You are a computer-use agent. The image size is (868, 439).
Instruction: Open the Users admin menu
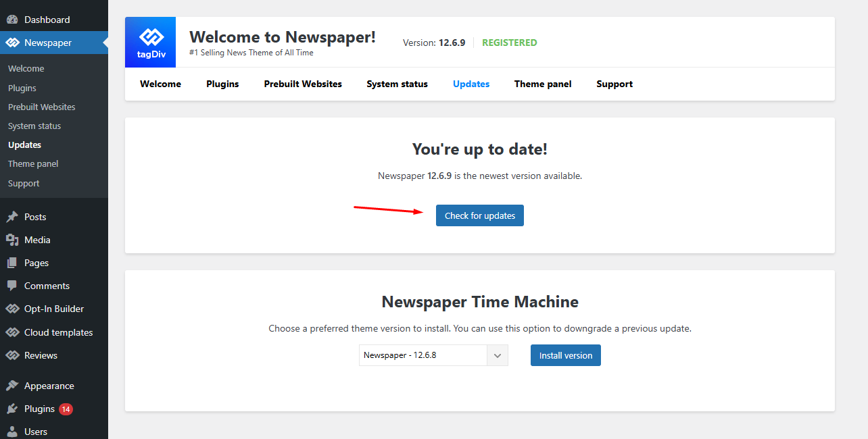(x=54, y=432)
